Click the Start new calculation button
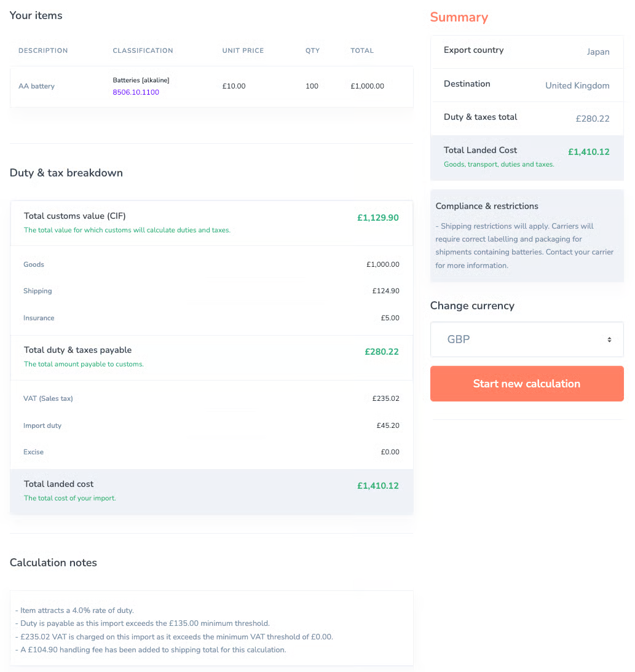This screenshot has height=672, width=635. tap(527, 384)
